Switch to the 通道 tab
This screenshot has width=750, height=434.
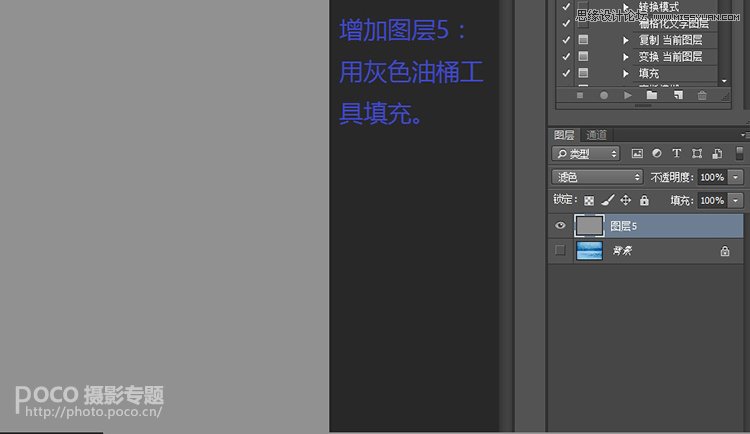[x=596, y=135]
